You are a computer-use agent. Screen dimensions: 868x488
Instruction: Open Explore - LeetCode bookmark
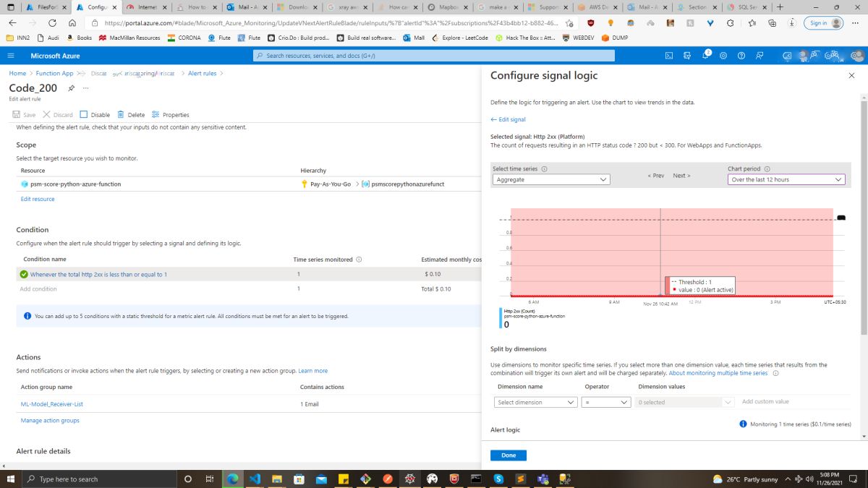pyautogui.click(x=461, y=38)
